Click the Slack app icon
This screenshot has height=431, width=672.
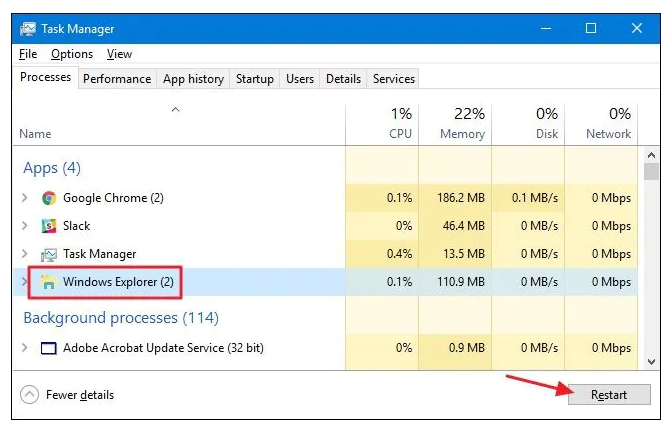click(49, 226)
